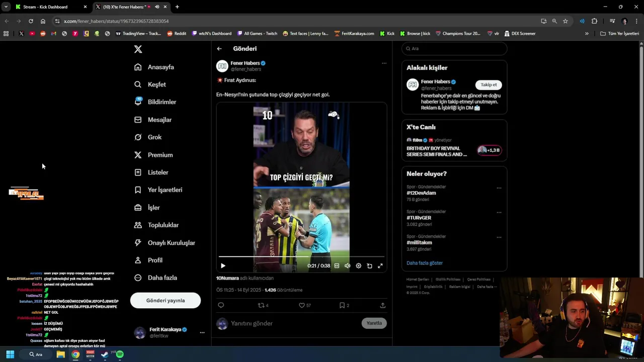644x362 pixels.
Task: Open options for #12DevAdam trend
Action: pyautogui.click(x=499, y=188)
